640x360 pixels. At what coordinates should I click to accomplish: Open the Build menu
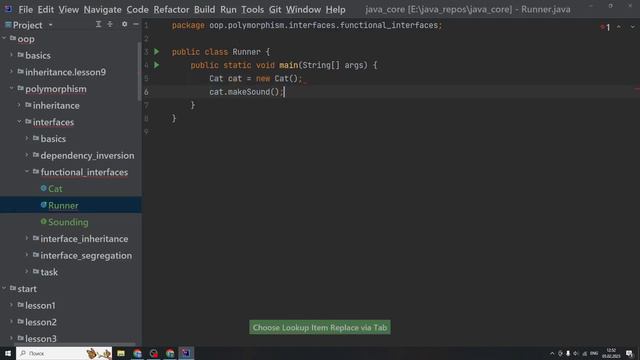tap(204, 9)
